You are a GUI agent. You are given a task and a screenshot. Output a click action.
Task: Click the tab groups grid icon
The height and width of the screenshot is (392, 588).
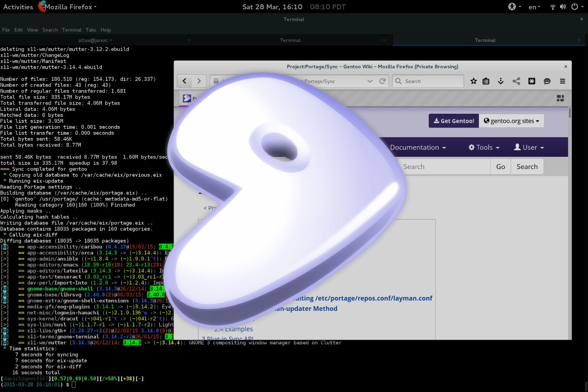560,98
